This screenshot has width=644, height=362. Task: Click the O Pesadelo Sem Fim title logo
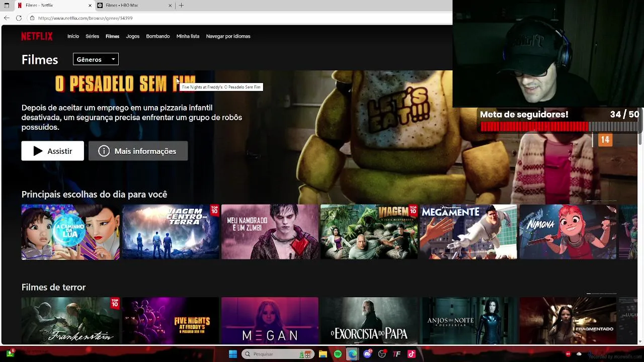[x=125, y=83]
